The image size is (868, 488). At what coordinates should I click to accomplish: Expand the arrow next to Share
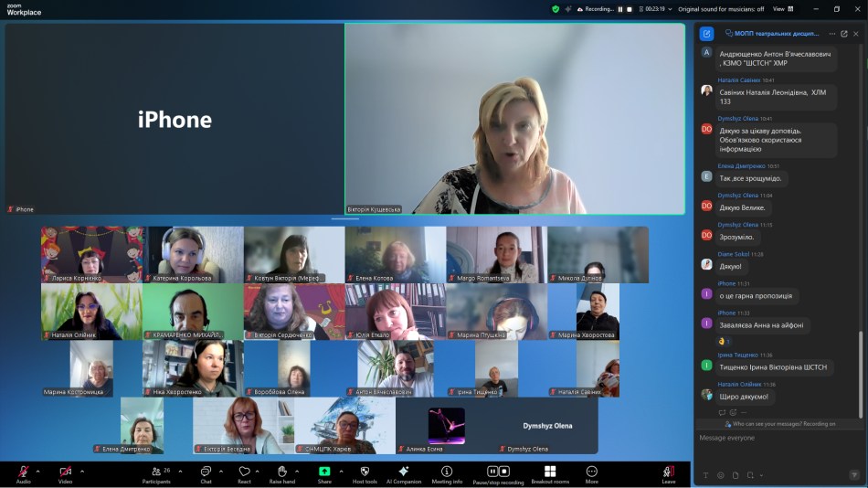coord(341,471)
